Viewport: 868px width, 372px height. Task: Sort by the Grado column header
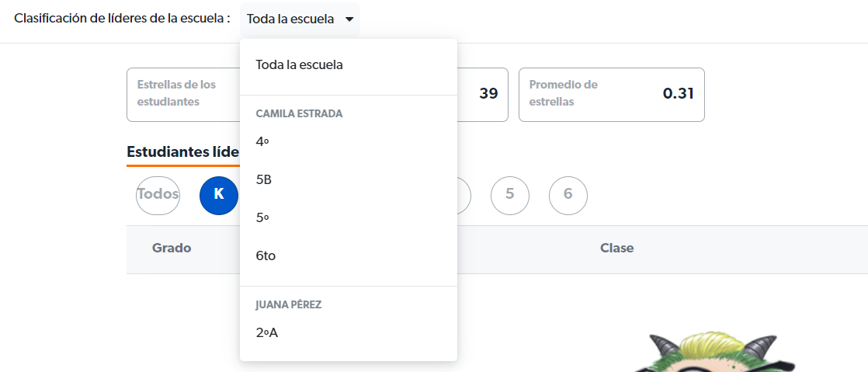tap(172, 248)
